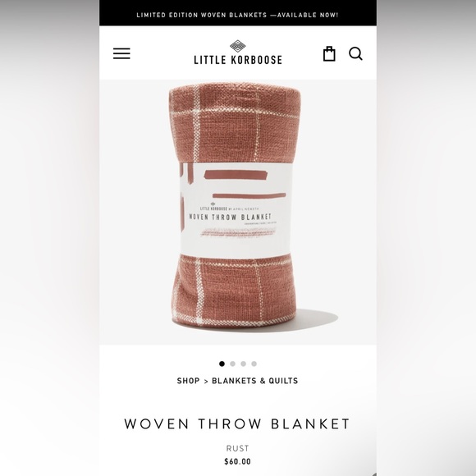
Task: Click the magnifying glass search icon
Action: pyautogui.click(x=355, y=53)
